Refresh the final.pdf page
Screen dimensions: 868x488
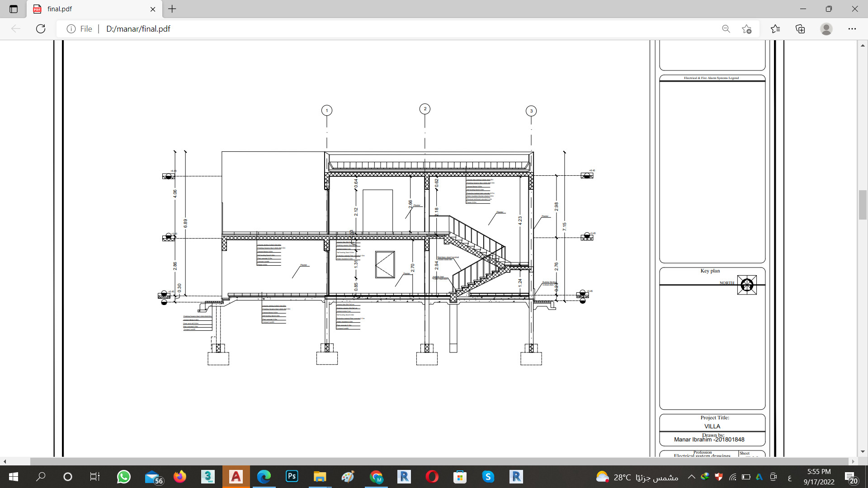41,29
